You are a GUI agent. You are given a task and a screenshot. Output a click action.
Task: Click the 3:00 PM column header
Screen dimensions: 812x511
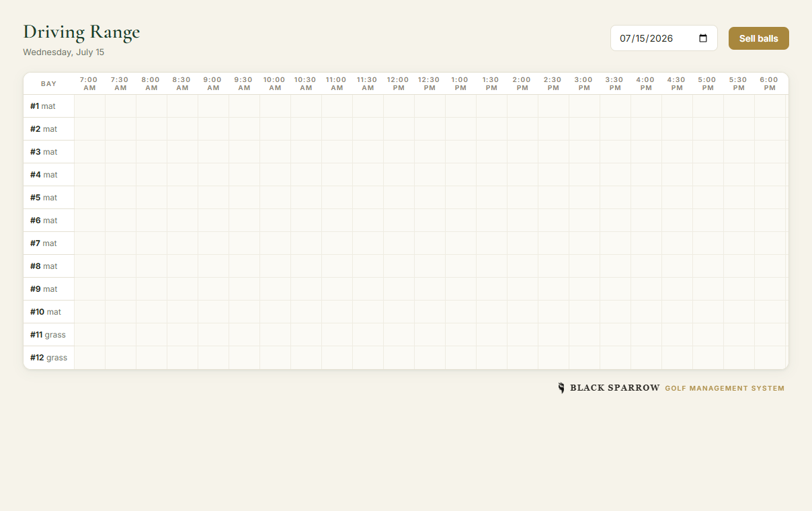(x=585, y=83)
